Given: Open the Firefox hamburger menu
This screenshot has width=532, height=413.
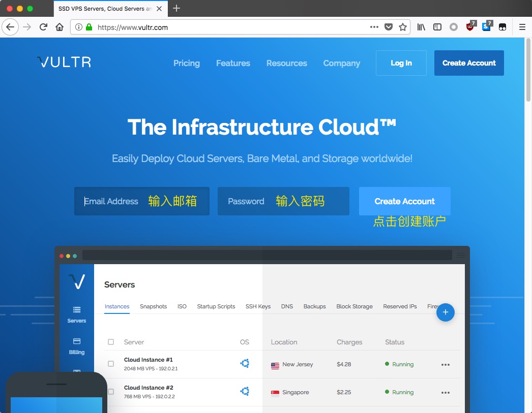Looking at the screenshot, I should [x=522, y=27].
